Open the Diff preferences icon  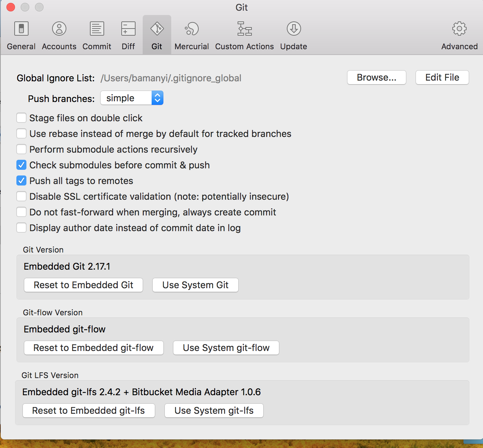coord(128,29)
